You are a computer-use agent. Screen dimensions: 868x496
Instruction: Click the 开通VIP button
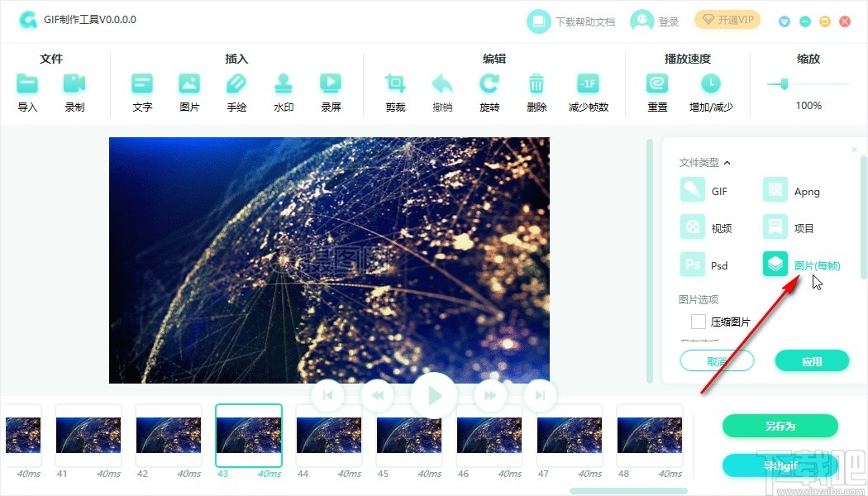(x=727, y=20)
